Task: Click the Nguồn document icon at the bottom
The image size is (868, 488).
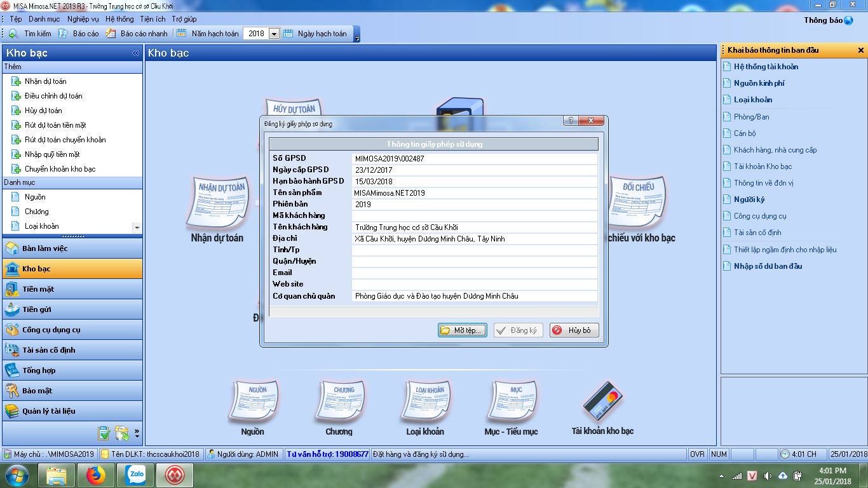Action: coord(253,402)
